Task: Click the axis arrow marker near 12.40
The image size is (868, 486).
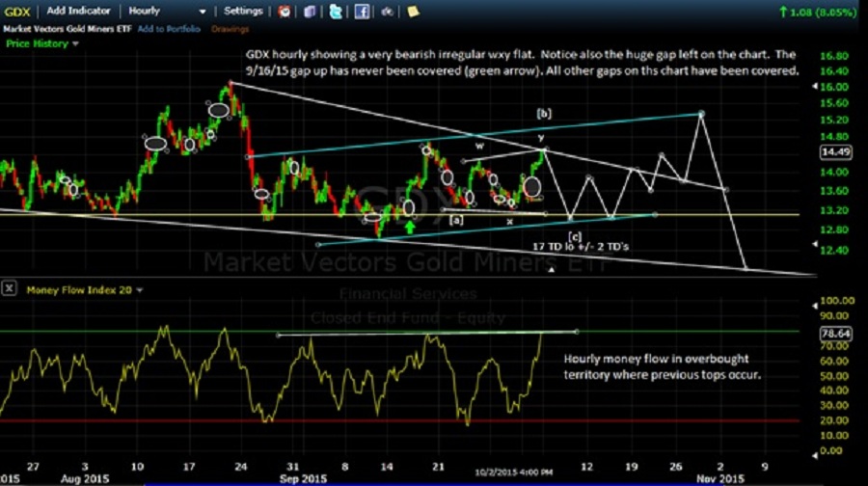Action: [814, 244]
